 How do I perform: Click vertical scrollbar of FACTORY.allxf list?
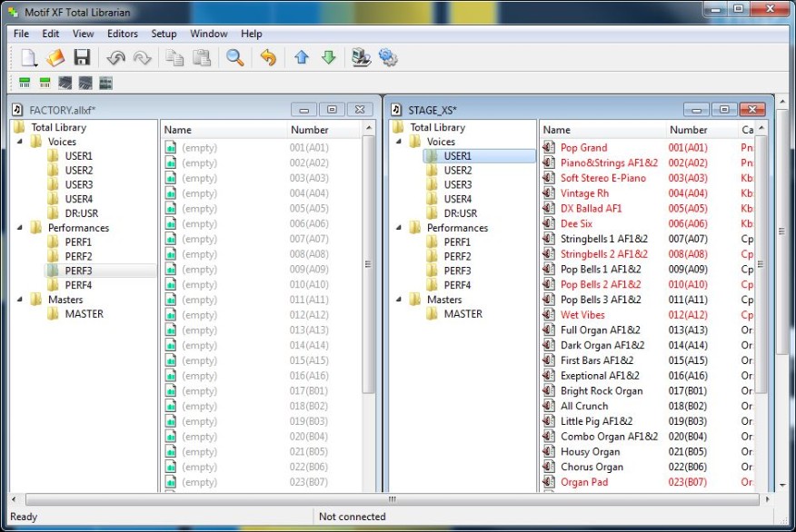369,263
